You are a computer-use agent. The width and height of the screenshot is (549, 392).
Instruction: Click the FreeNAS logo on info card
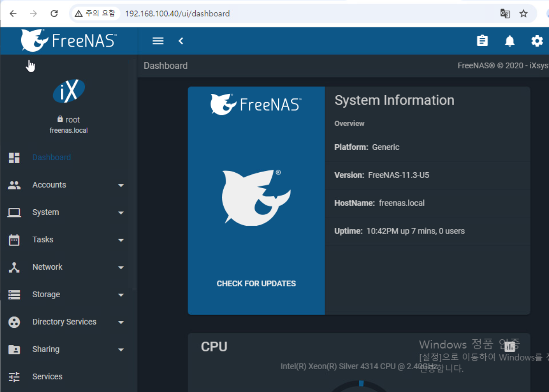click(x=256, y=104)
